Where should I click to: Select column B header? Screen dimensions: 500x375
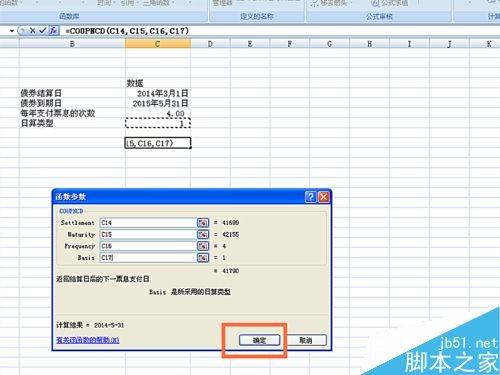[x=72, y=44]
